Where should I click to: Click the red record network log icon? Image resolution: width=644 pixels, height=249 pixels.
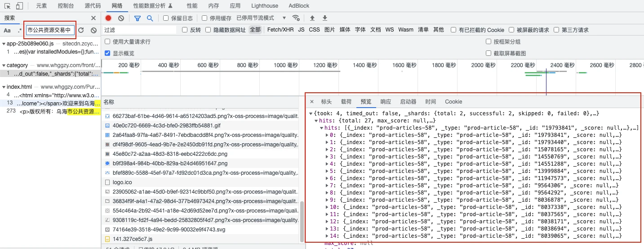pos(108,18)
